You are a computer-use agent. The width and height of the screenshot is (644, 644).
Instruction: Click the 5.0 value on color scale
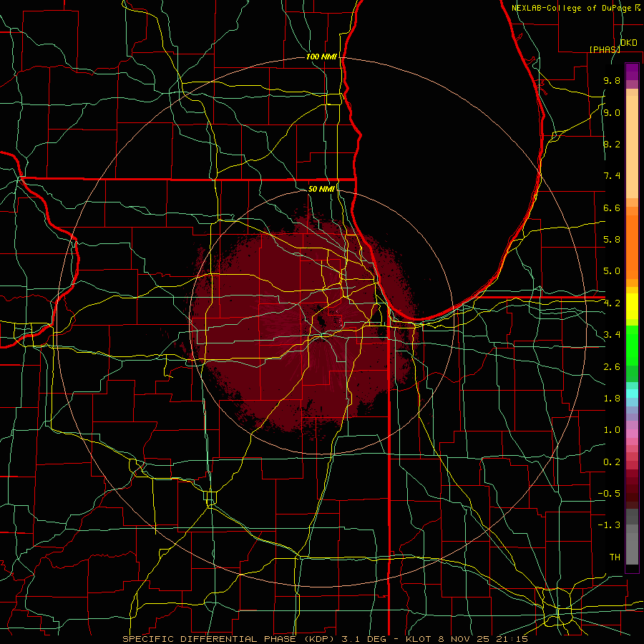[x=612, y=271]
